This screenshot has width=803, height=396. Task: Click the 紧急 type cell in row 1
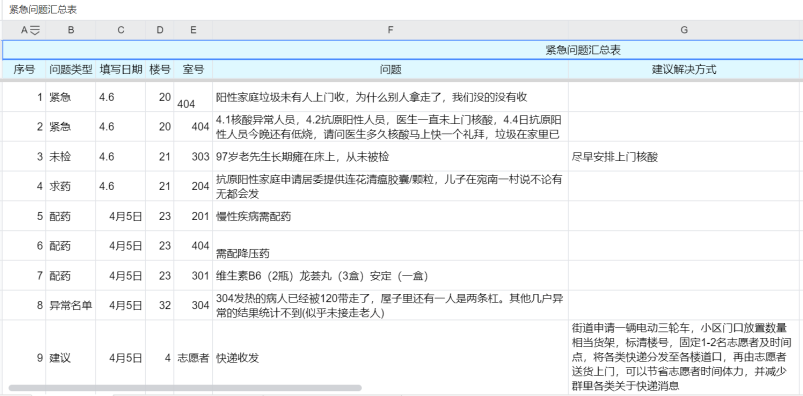click(x=71, y=97)
